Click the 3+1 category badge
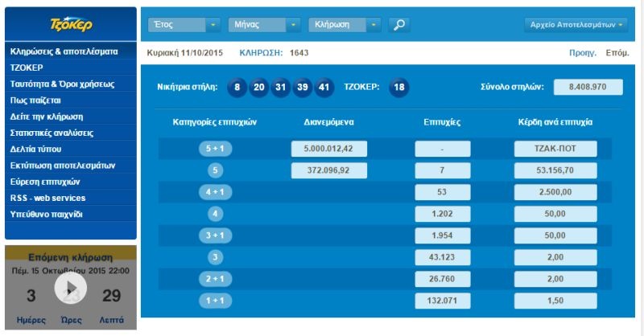The image size is (644, 336). [215, 236]
